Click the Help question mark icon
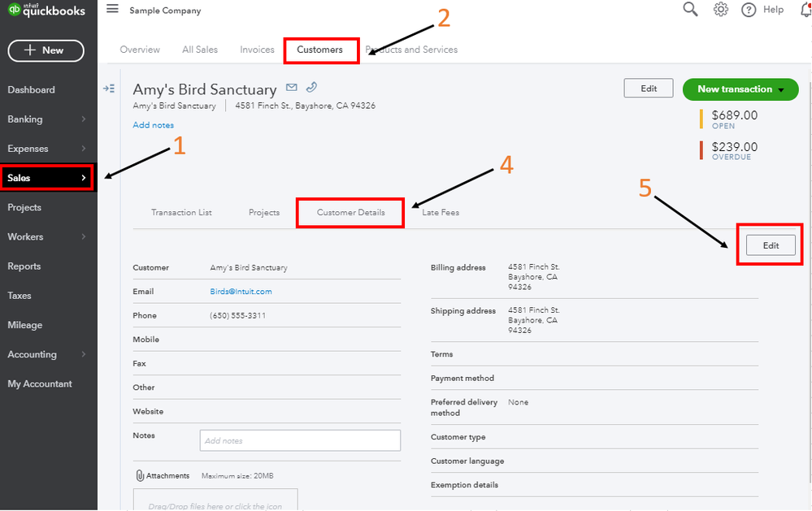The image size is (812, 511). click(x=749, y=10)
